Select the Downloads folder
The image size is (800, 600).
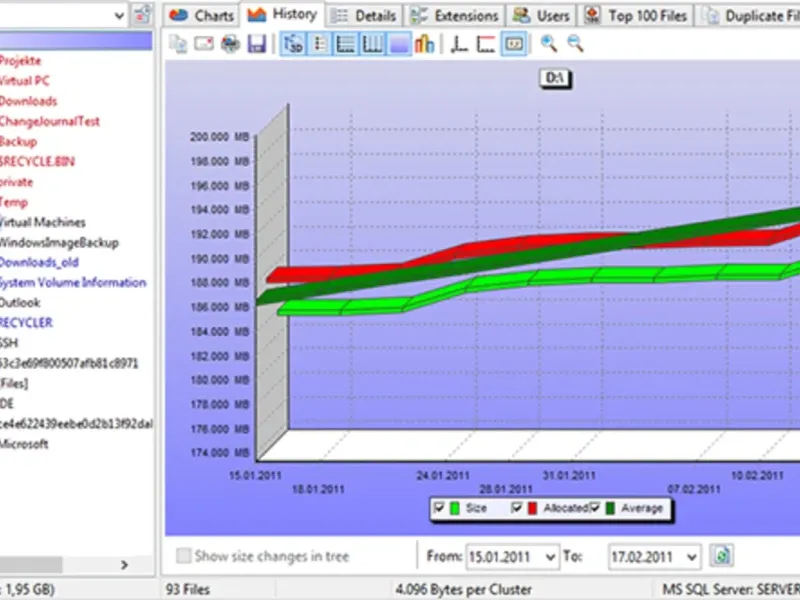(28, 101)
